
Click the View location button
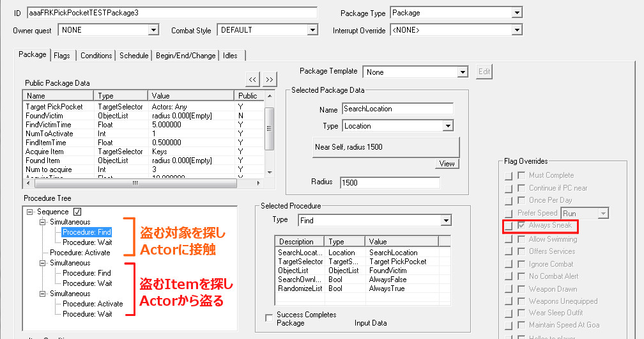[x=447, y=164]
